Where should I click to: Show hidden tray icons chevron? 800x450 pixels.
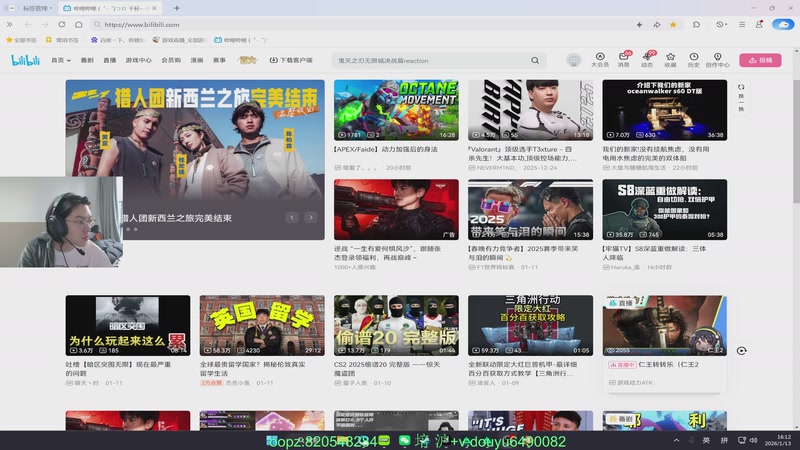tap(677, 440)
